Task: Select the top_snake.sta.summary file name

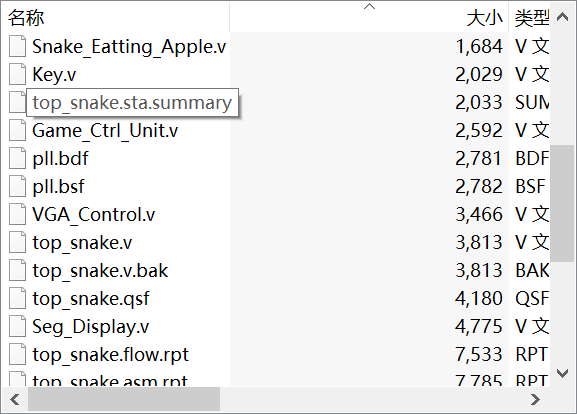Action: 132,103
